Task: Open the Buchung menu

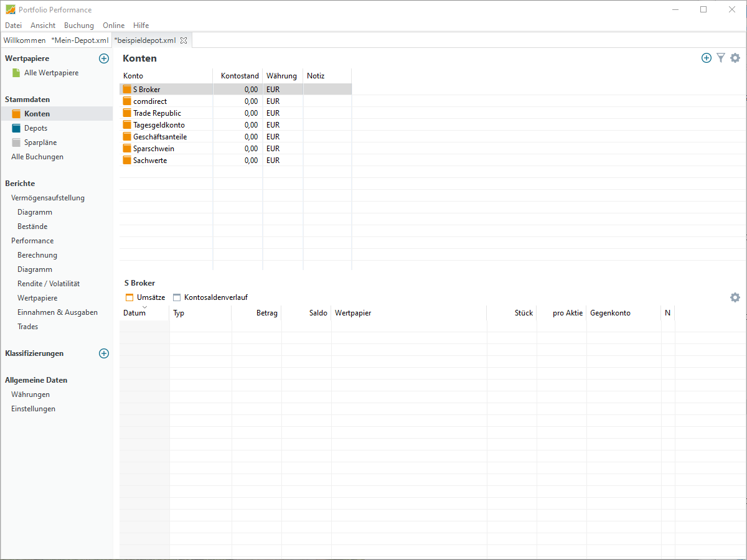Action: pyautogui.click(x=79, y=26)
